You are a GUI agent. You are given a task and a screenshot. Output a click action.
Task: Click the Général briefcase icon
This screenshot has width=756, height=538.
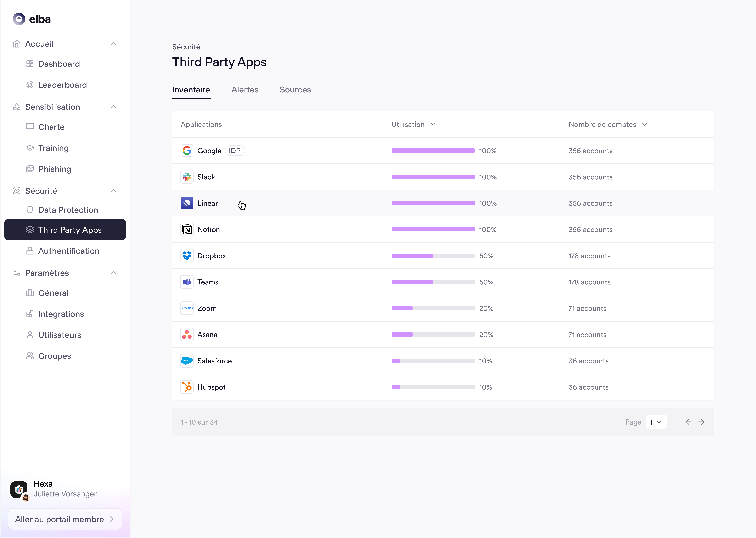pyautogui.click(x=30, y=293)
